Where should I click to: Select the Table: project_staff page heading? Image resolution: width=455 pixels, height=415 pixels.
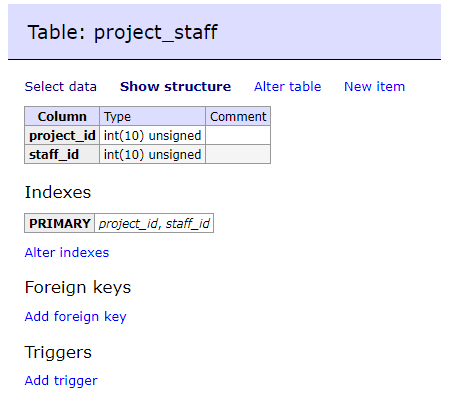click(x=122, y=32)
